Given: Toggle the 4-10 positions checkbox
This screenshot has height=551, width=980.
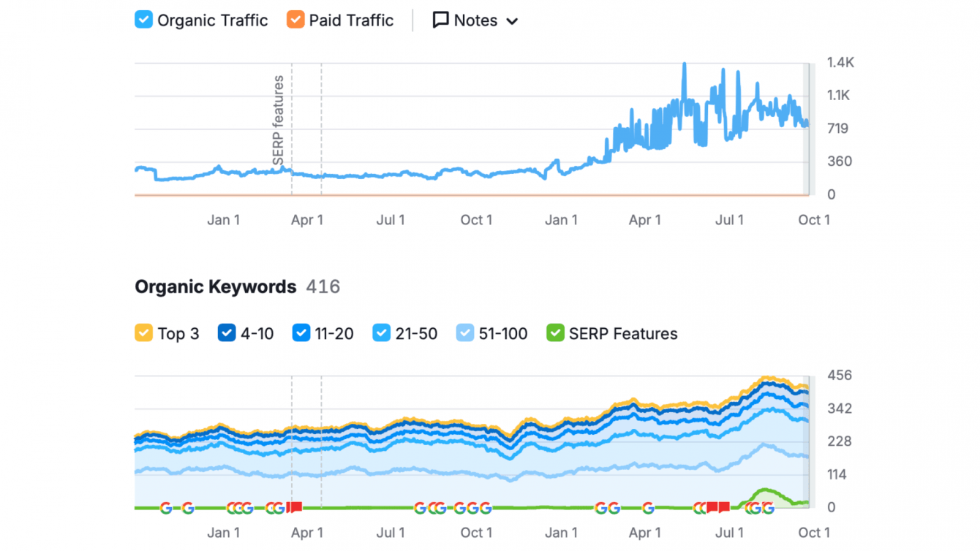Looking at the screenshot, I should (x=227, y=333).
